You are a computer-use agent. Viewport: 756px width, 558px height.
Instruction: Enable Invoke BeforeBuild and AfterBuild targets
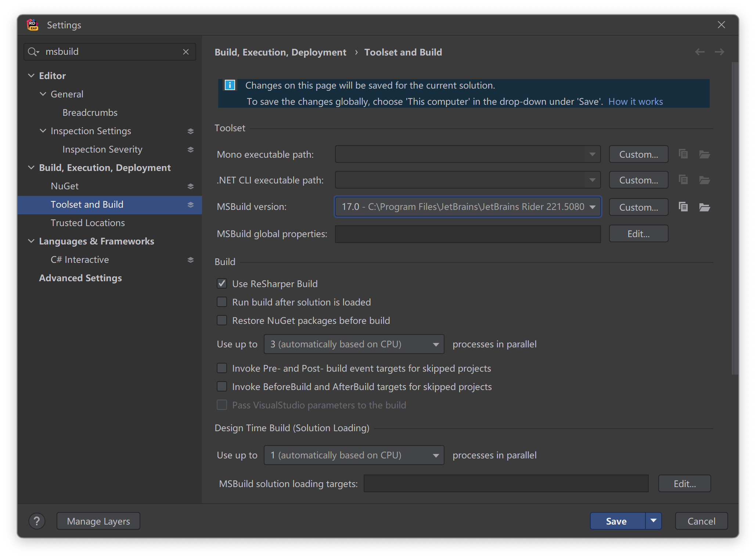(222, 386)
